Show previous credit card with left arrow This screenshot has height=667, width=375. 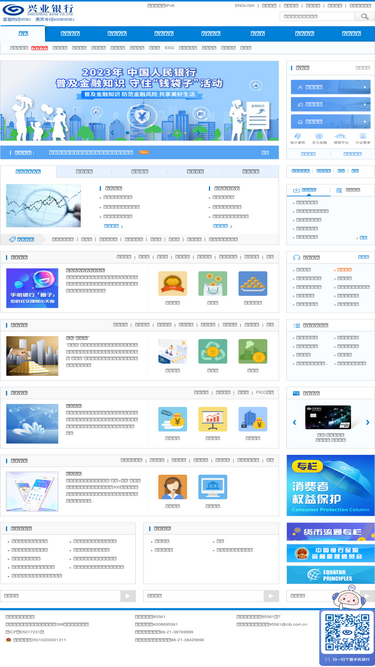coord(294,422)
